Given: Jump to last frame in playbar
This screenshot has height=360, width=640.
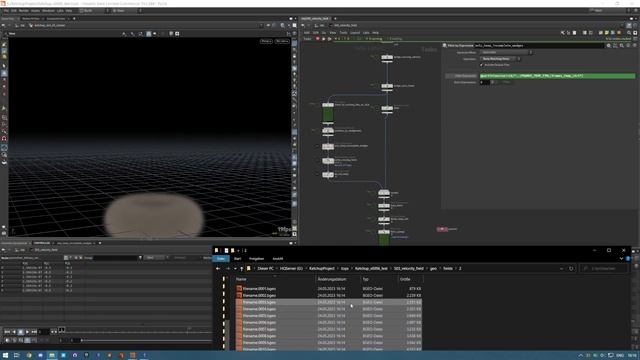Looking at the screenshot, I should click(34, 332).
